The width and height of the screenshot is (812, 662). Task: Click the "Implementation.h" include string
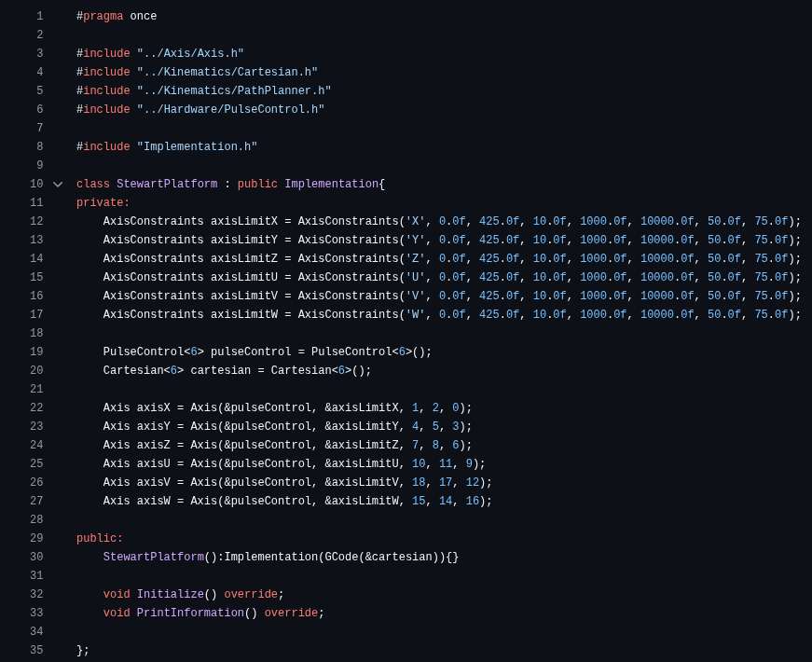tap(197, 146)
